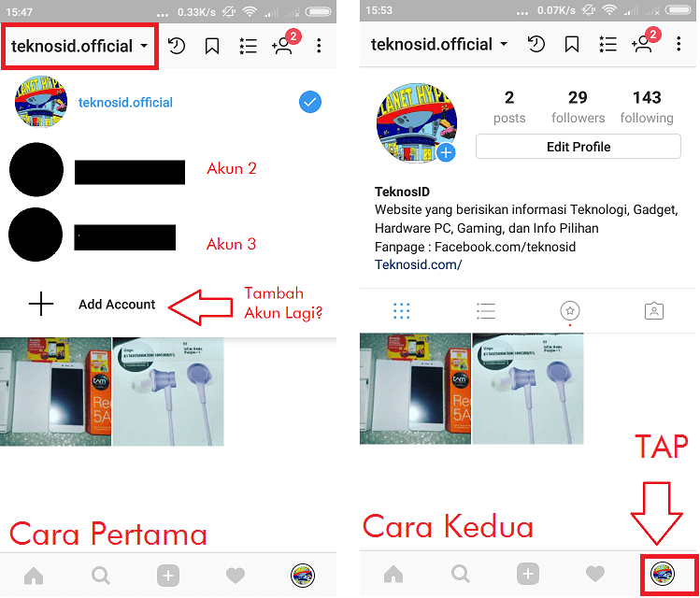The image size is (700, 598).
Task: Open the 143 following list
Action: pos(647,107)
